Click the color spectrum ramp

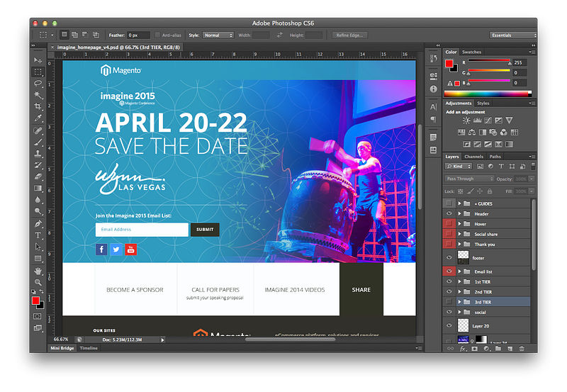(x=488, y=94)
